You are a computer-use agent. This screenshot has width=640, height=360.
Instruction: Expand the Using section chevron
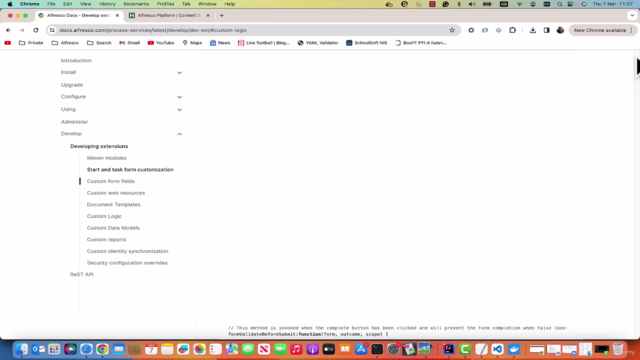[180, 110]
